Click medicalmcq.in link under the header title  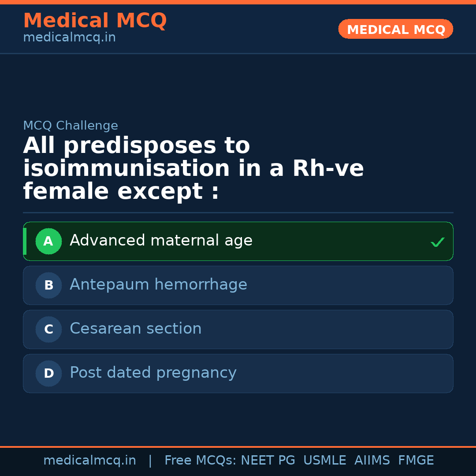coord(69,38)
